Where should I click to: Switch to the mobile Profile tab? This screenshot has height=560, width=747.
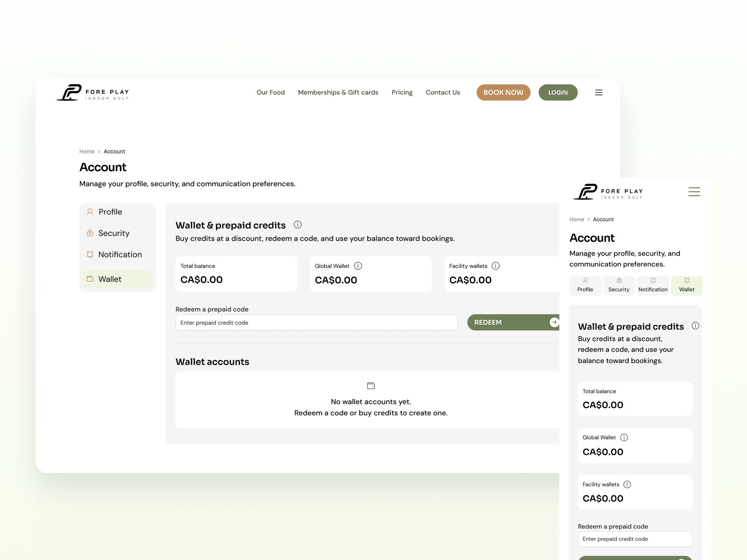585,286
